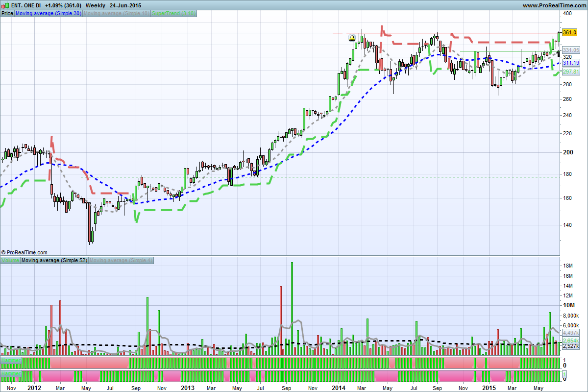The image size is (588, 392).
Task: Open the www.ProRealTime.com link
Action: coord(554,5)
